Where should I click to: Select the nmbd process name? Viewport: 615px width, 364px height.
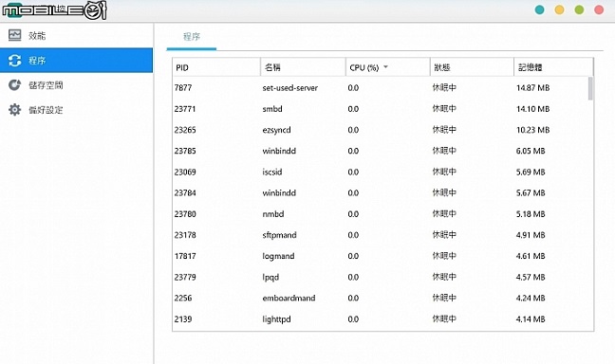(273, 214)
